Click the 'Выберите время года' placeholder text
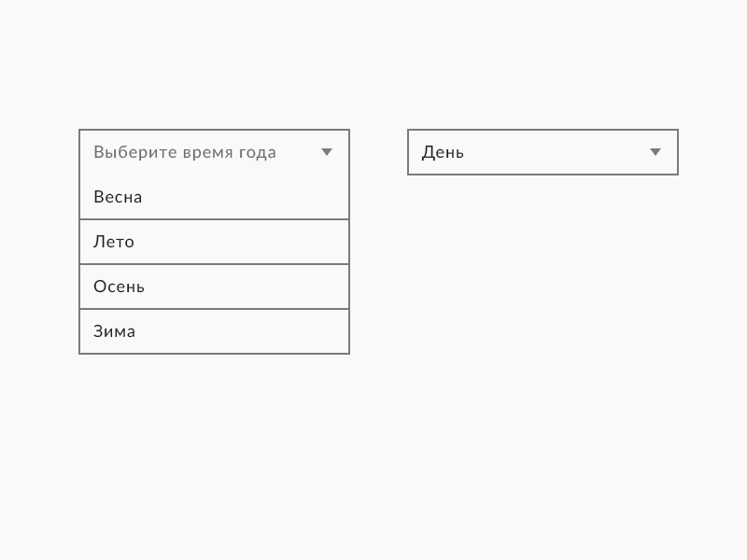Image resolution: width=747 pixels, height=560 pixels. 185,152
